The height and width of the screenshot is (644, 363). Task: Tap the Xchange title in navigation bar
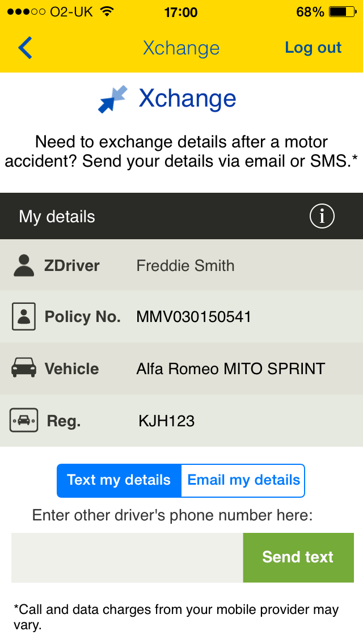click(x=181, y=48)
